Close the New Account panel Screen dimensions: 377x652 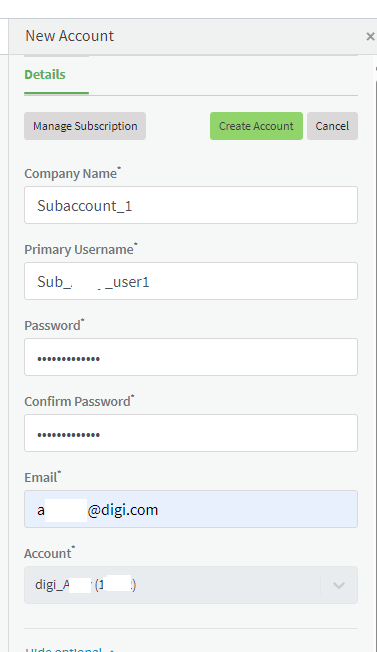click(x=370, y=37)
